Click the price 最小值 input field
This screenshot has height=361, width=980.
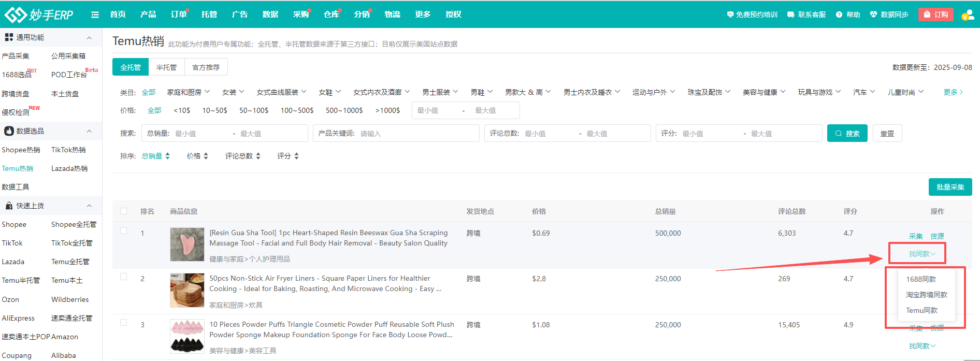[435, 110]
